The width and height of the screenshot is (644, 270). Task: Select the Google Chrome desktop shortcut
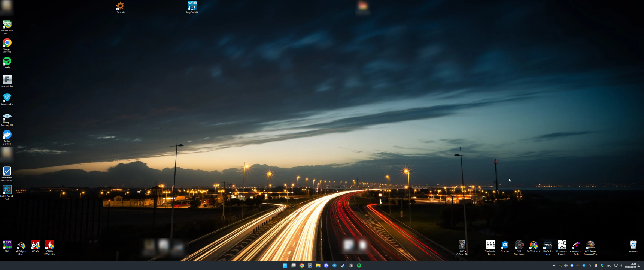[x=7, y=46]
